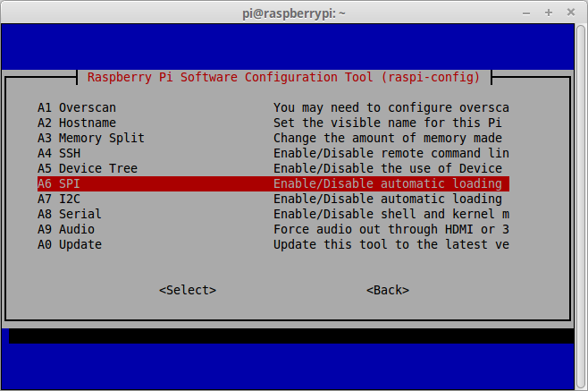Click 'Enable/Disable remote command lin' description
Viewport: 588px width, 391px height.
tap(391, 153)
